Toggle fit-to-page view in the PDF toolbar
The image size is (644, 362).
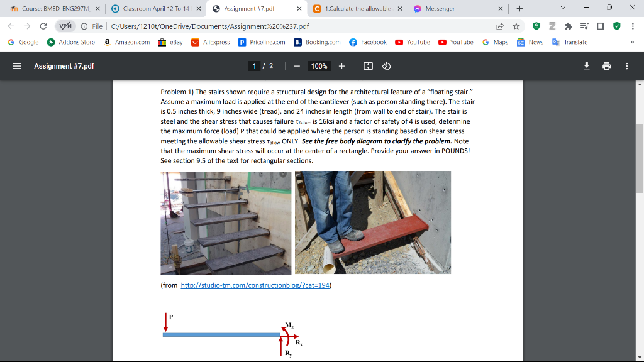tap(367, 66)
